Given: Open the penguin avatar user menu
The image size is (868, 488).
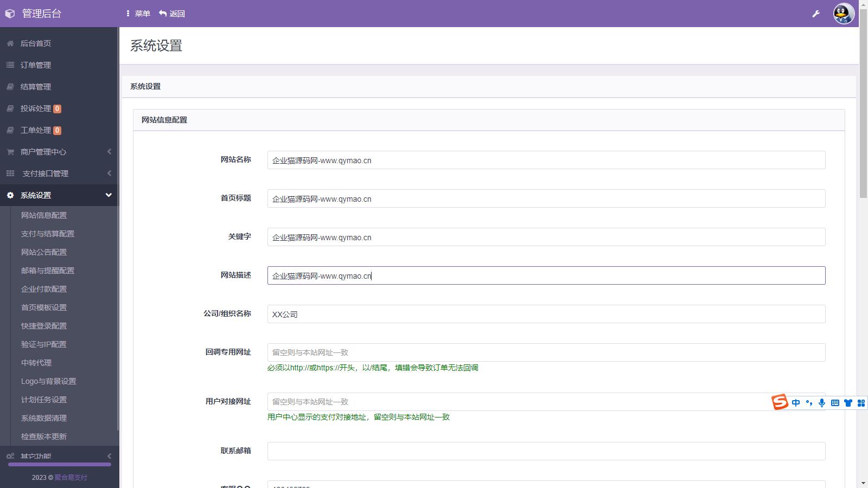Looking at the screenshot, I should (x=844, y=14).
